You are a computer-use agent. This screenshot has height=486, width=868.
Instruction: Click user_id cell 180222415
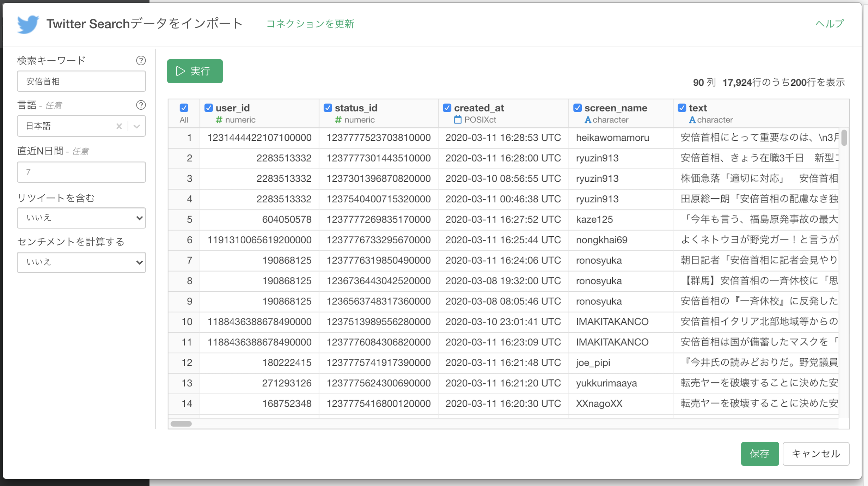click(x=259, y=363)
